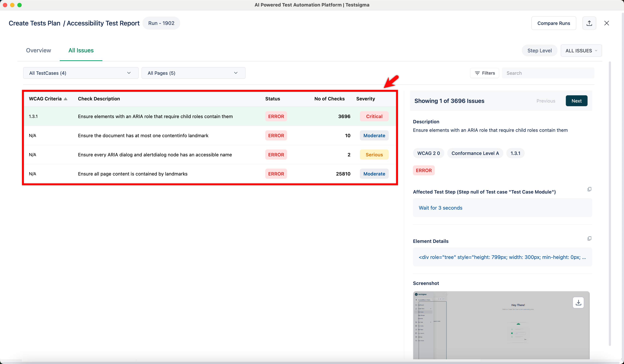
Task: Download the screenshot image
Action: tap(578, 303)
